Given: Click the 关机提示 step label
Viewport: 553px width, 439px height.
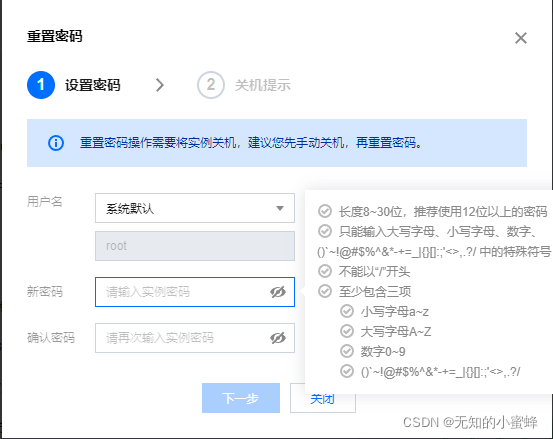Looking at the screenshot, I should (263, 85).
